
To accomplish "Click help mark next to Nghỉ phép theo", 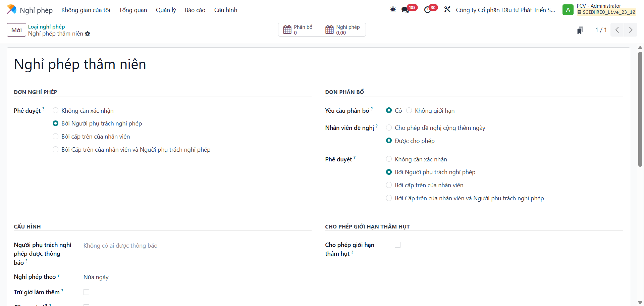I will [58, 275].
